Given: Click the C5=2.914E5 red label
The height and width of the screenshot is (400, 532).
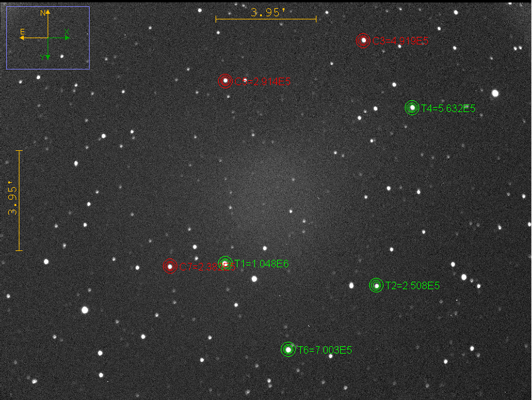Looking at the screenshot, I should (x=263, y=81).
